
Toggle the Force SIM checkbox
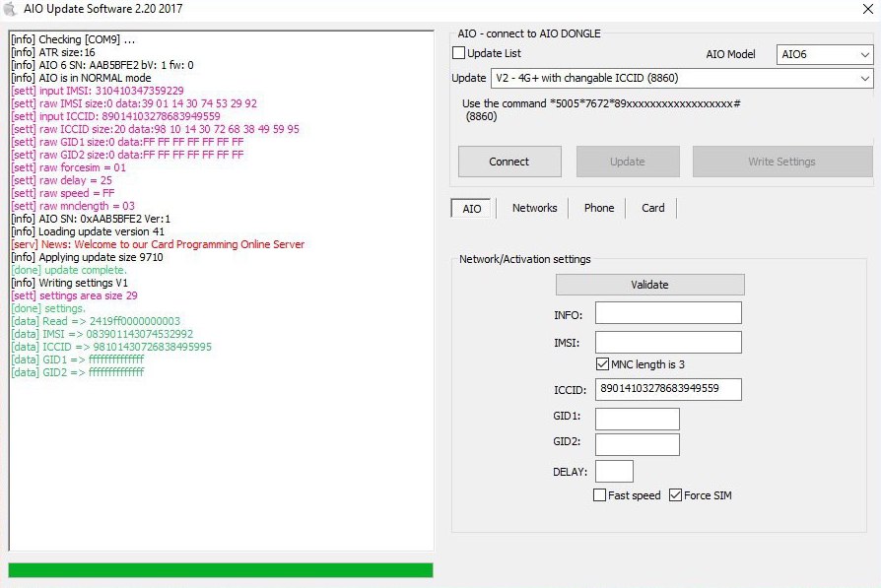tap(675, 495)
